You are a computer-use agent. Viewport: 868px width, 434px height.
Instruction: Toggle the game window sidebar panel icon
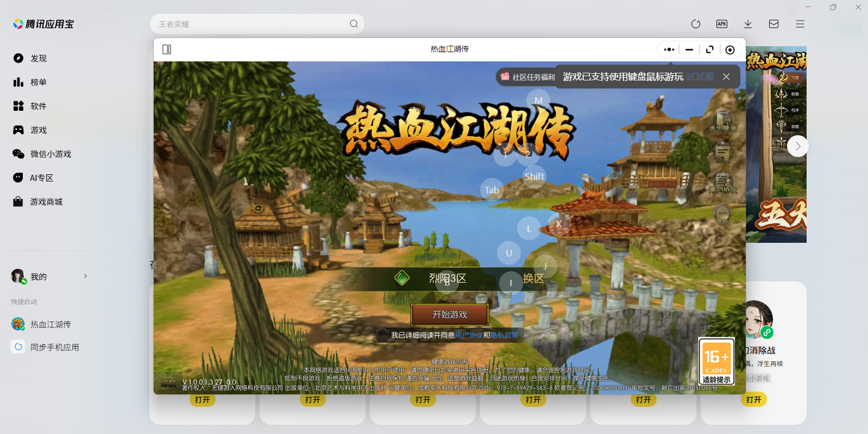(167, 49)
